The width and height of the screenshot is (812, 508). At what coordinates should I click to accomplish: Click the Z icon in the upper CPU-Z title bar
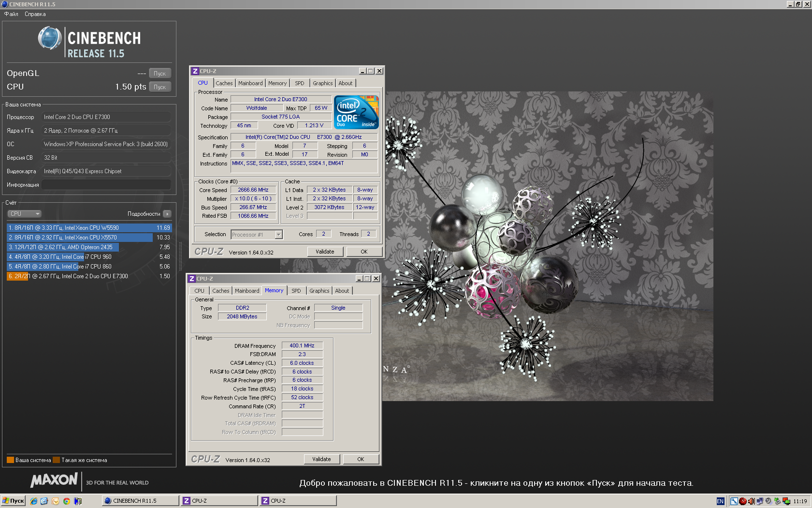pyautogui.click(x=195, y=71)
